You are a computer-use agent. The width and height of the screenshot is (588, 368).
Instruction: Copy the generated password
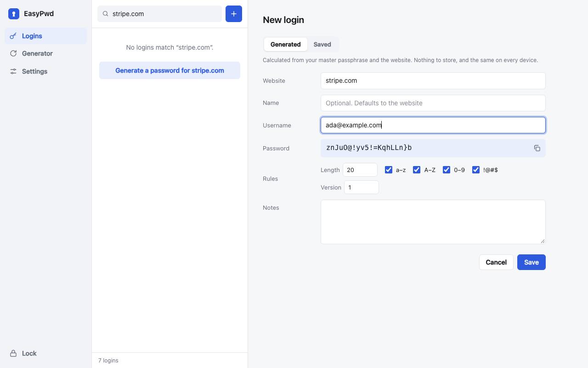coord(537,148)
